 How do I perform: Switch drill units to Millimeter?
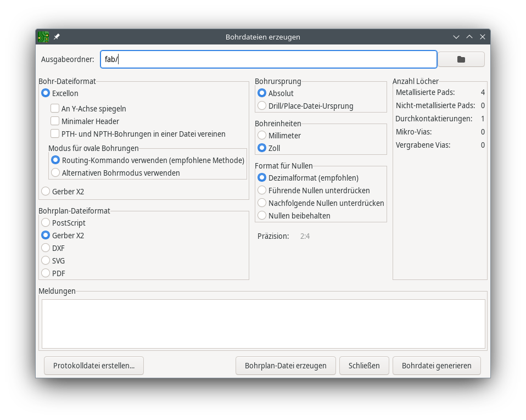tap(262, 136)
